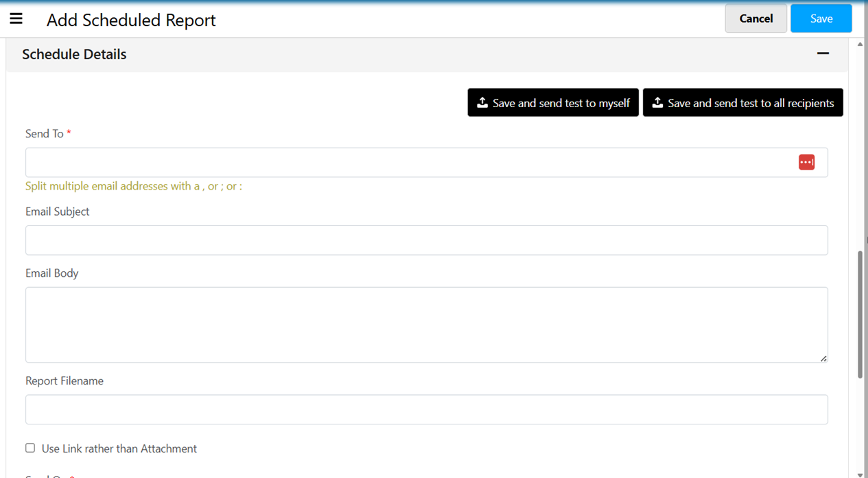
Task: Collapse the Schedule Details section
Action: coord(823,54)
